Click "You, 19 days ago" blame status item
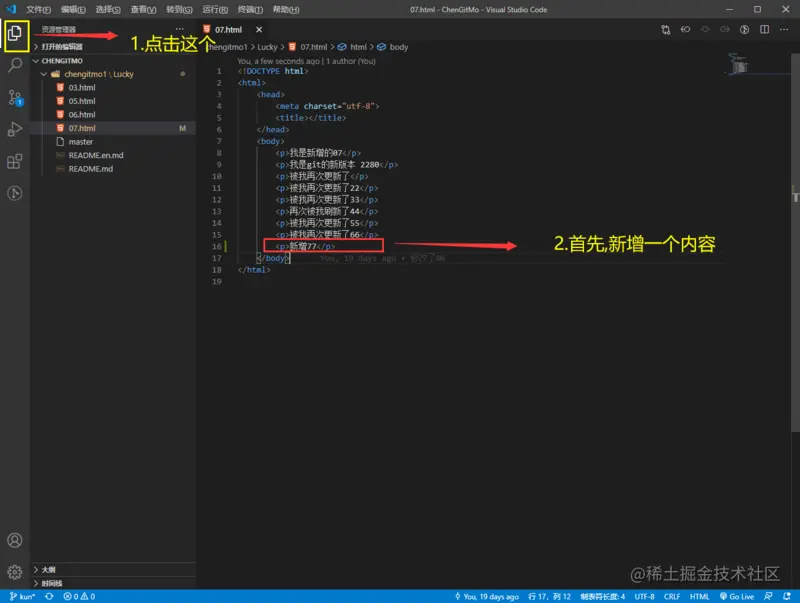The width and height of the screenshot is (800, 603). (487, 596)
